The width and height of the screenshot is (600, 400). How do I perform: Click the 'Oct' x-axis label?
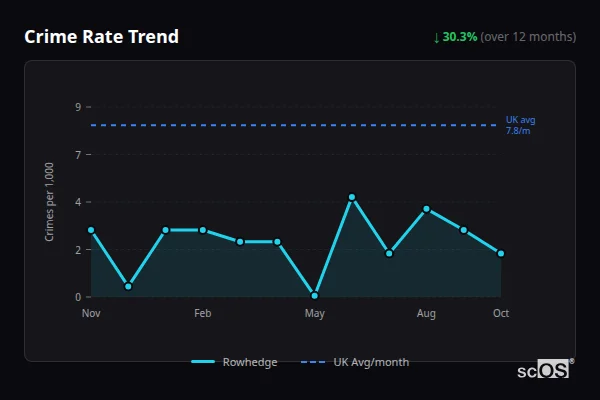501,313
